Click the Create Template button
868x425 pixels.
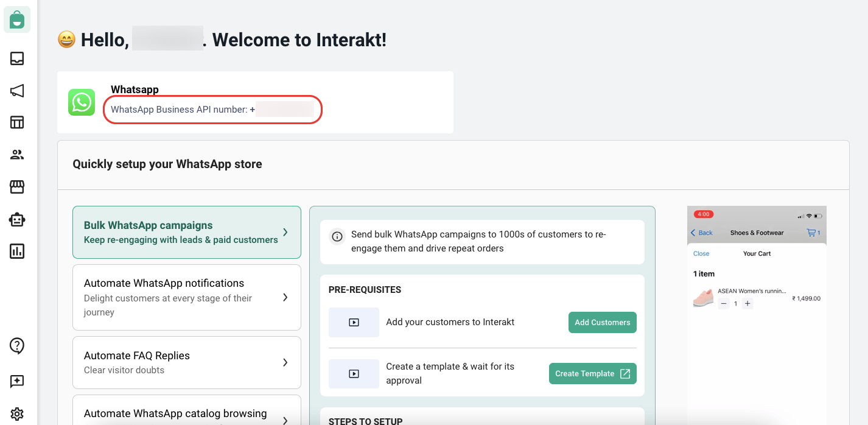(x=593, y=373)
